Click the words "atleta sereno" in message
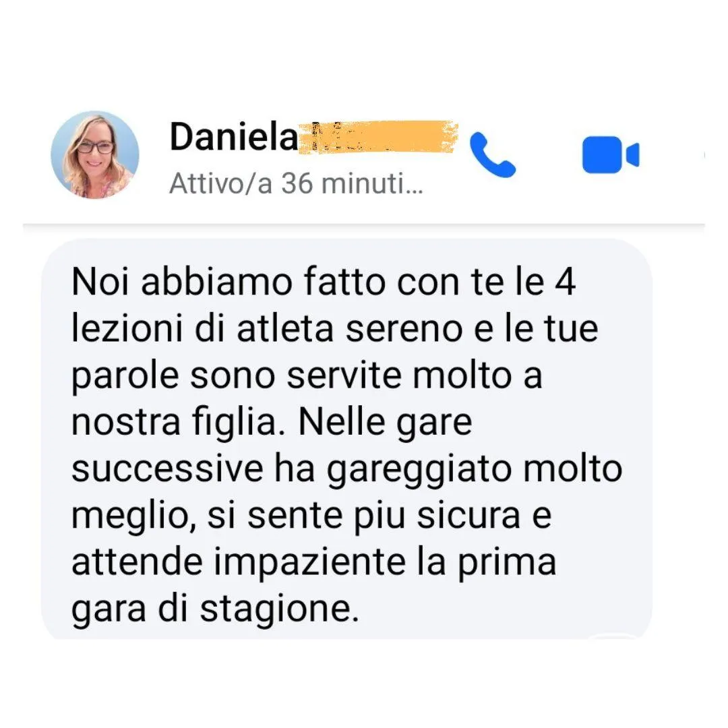728x728 pixels. [x=350, y=329]
